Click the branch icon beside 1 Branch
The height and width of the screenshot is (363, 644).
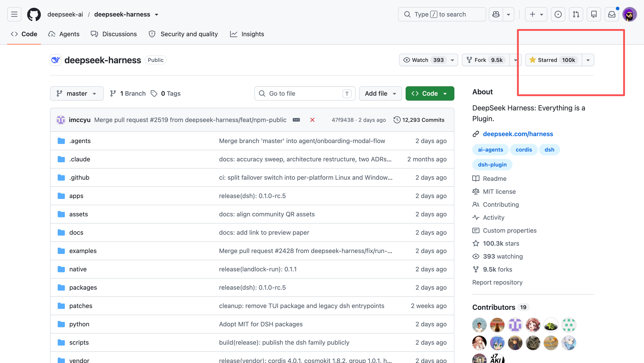[113, 93]
